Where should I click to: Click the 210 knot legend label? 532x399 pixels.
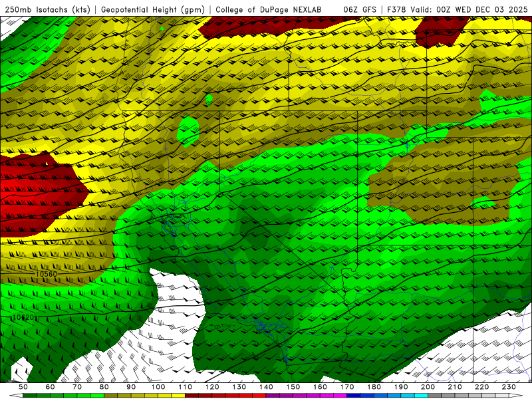(455, 387)
